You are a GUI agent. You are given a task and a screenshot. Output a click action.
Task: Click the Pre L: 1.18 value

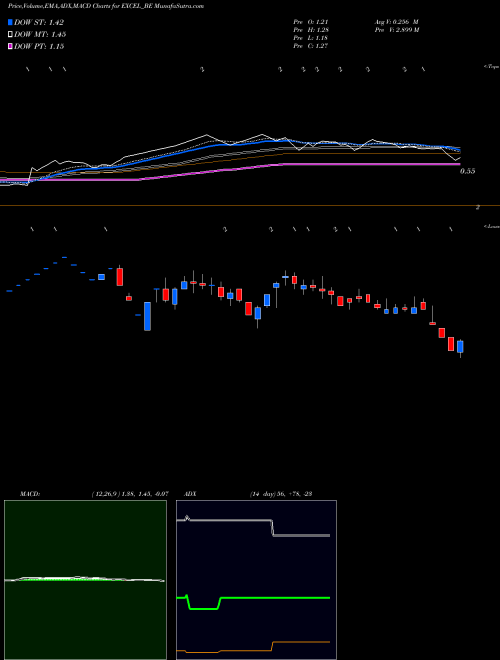click(x=311, y=38)
